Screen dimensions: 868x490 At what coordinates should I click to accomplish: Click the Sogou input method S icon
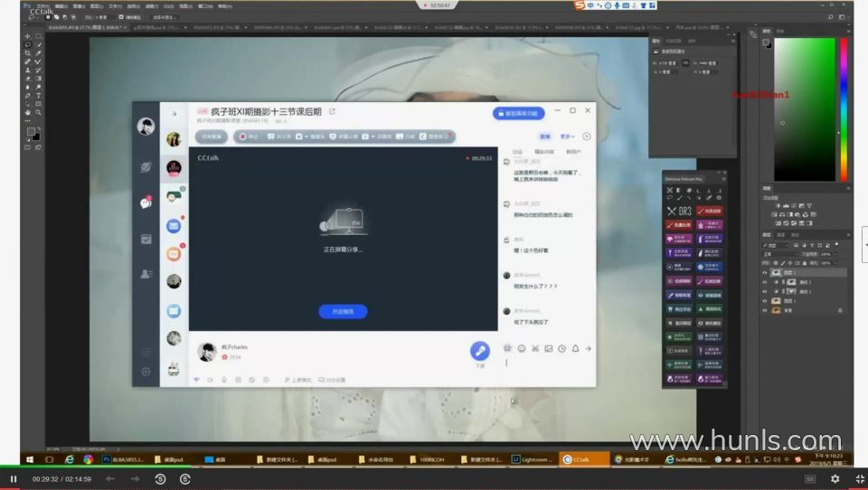tap(580, 5)
